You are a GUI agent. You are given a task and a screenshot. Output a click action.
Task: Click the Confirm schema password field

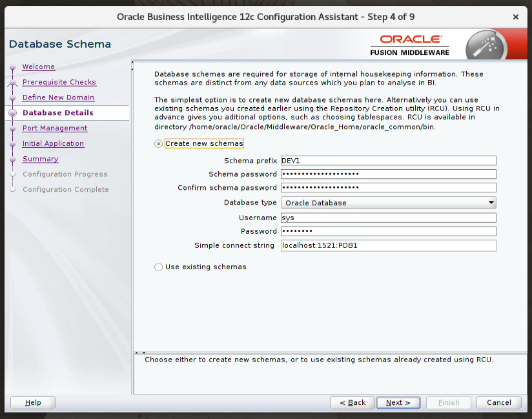[x=389, y=188]
